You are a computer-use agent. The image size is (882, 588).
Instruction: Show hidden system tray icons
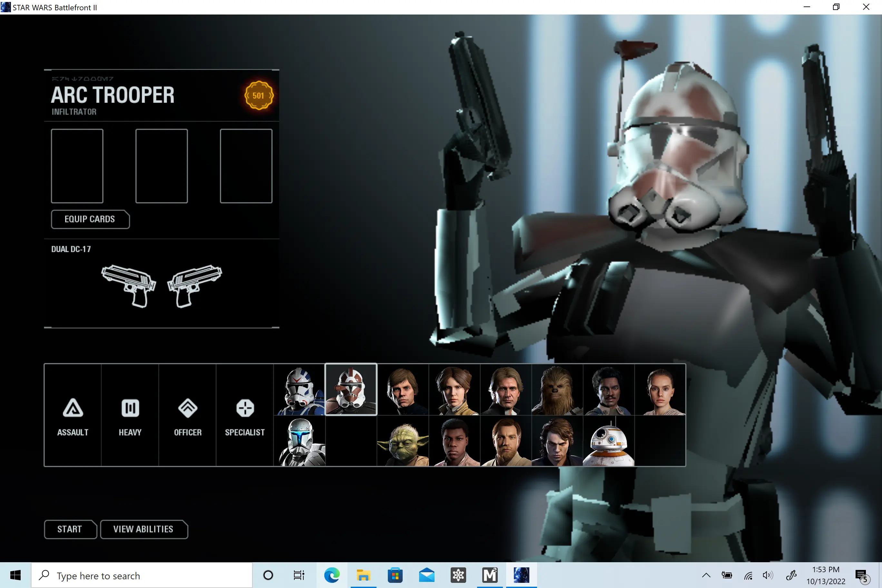(x=706, y=575)
